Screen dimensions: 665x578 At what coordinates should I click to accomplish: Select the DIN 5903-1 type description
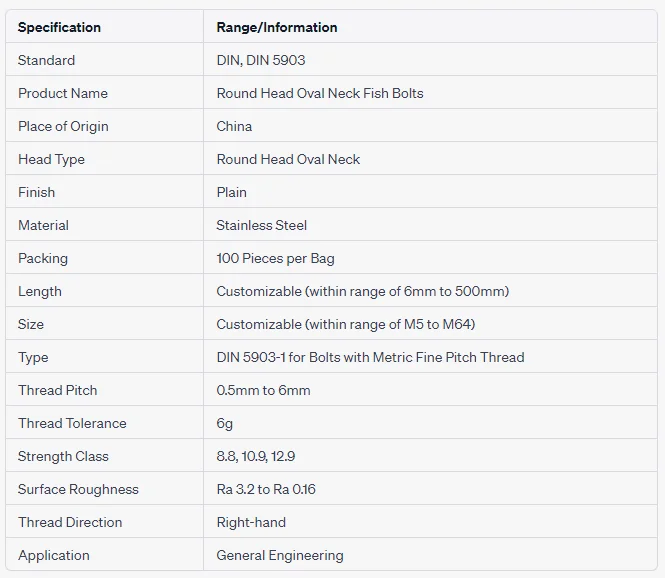point(370,357)
